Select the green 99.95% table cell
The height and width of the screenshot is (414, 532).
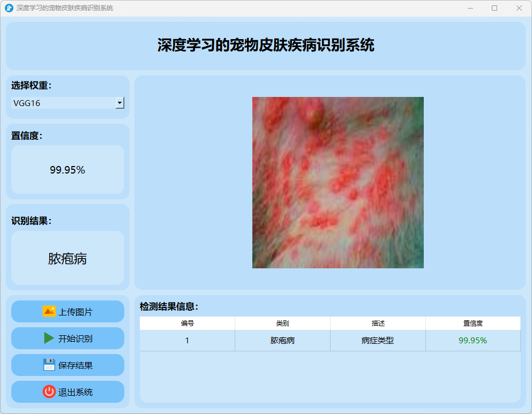[473, 341]
